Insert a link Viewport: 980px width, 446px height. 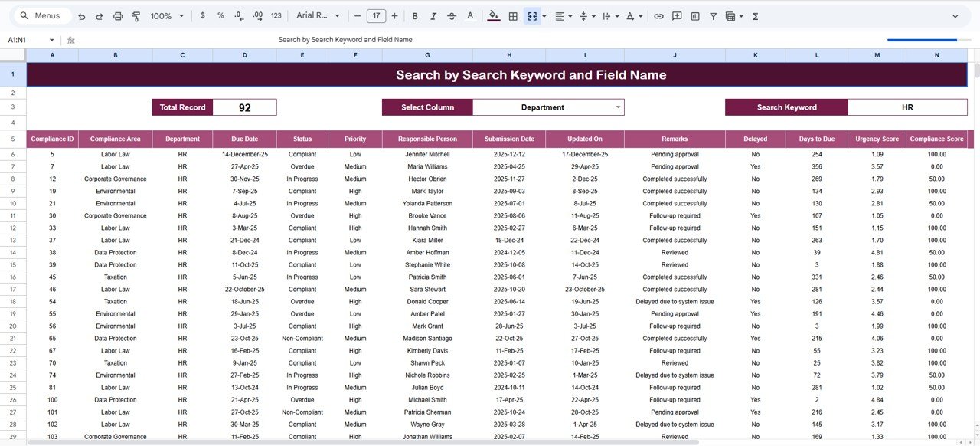[658, 15]
